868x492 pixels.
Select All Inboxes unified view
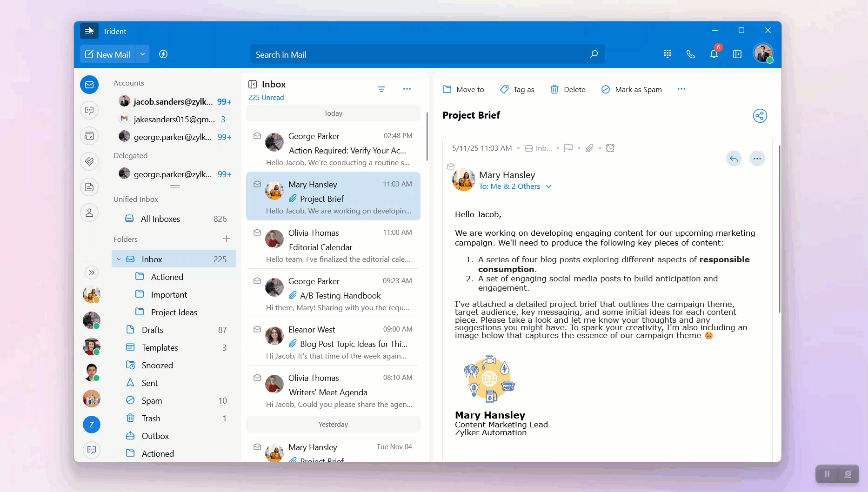(174, 219)
